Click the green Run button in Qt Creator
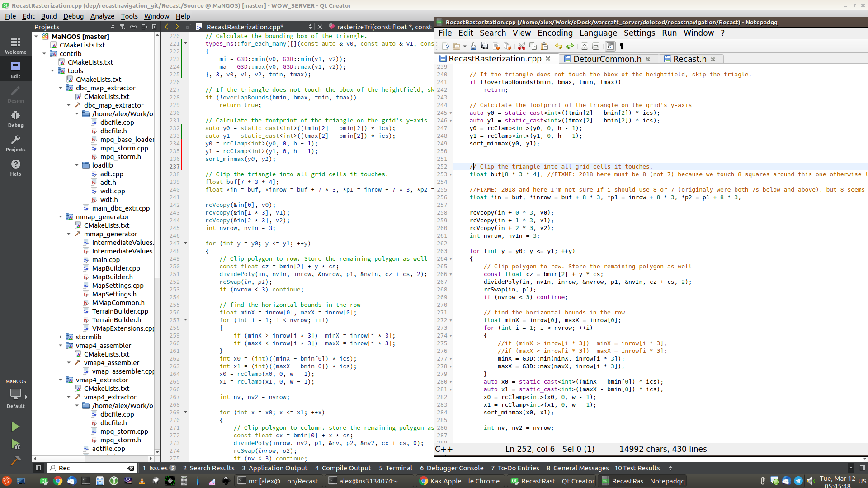Image resolution: width=868 pixels, height=488 pixels. click(x=15, y=426)
